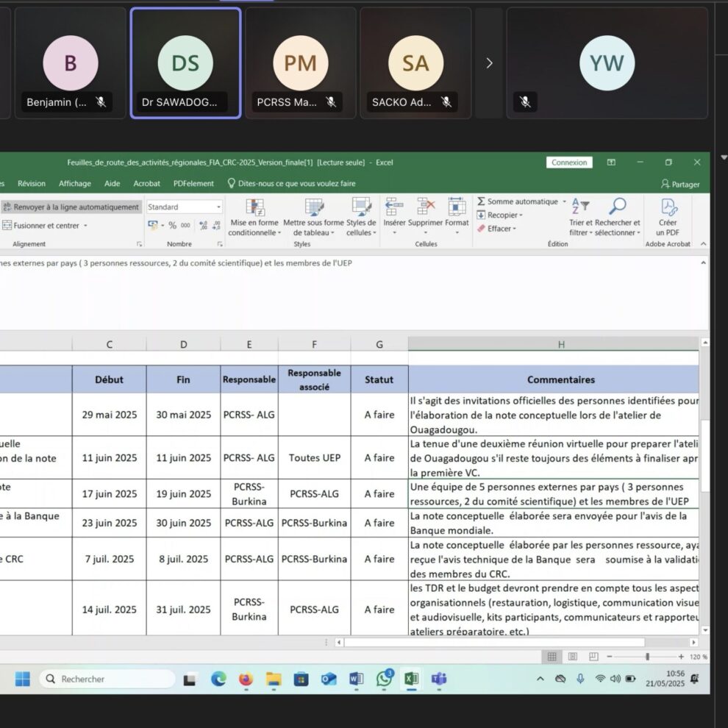Apply percent style number format

172,226
